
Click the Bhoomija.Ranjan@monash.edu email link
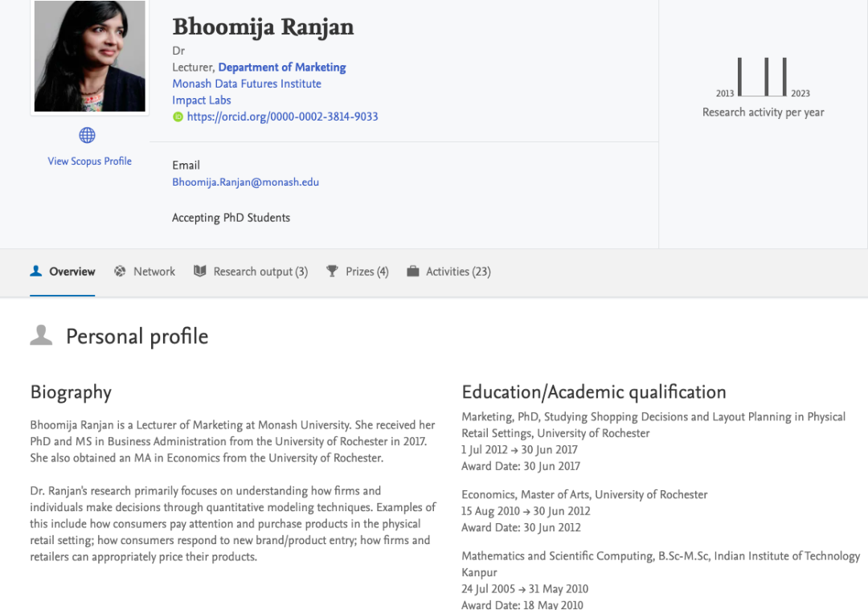(245, 182)
